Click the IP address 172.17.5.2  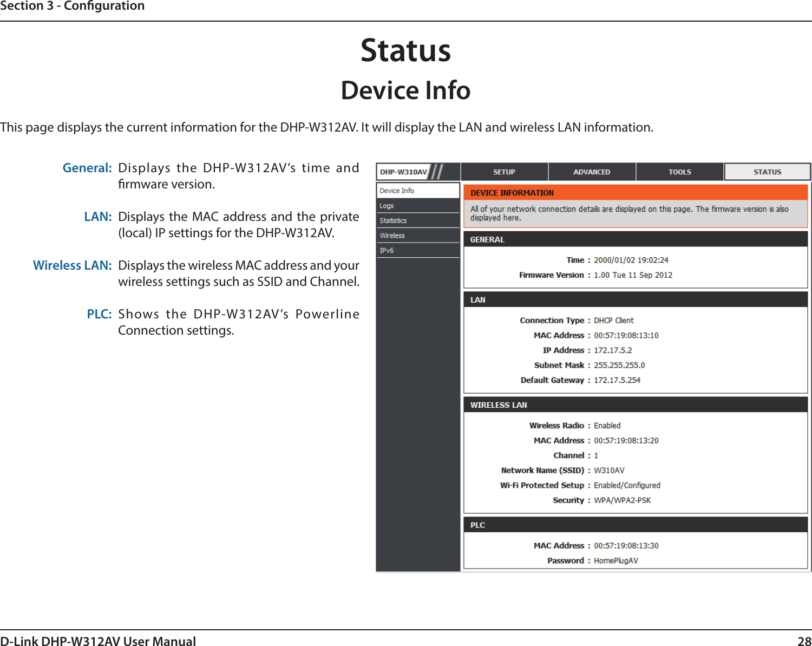coord(613,350)
